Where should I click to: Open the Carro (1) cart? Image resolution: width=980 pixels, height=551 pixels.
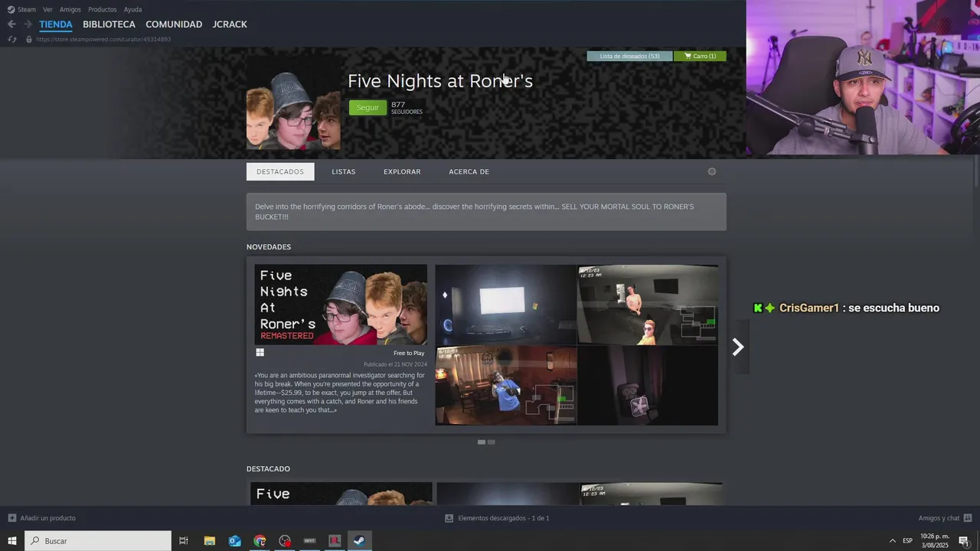700,56
